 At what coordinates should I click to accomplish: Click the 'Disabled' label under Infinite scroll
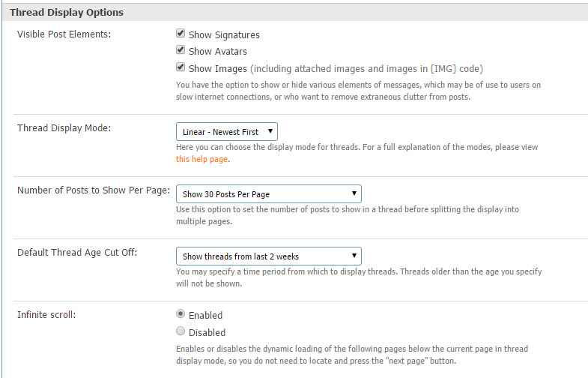pos(207,332)
